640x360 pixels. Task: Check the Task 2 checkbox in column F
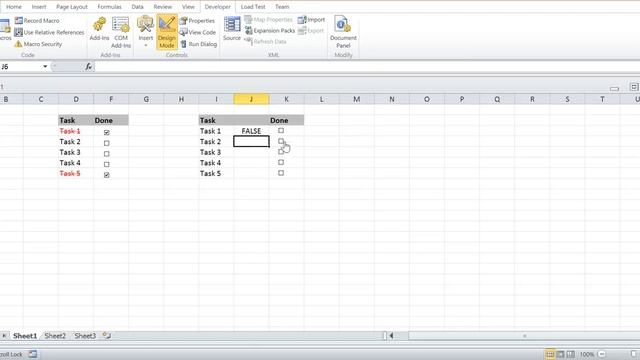107,143
